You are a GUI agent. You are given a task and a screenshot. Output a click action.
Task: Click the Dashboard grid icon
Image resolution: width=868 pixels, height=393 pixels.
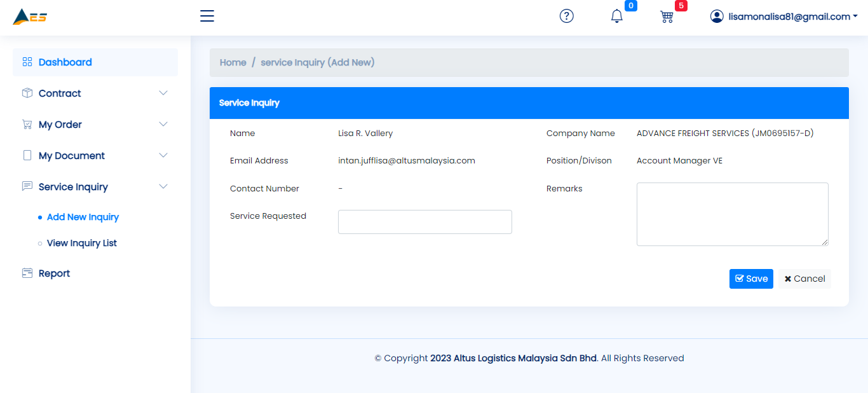(x=27, y=62)
